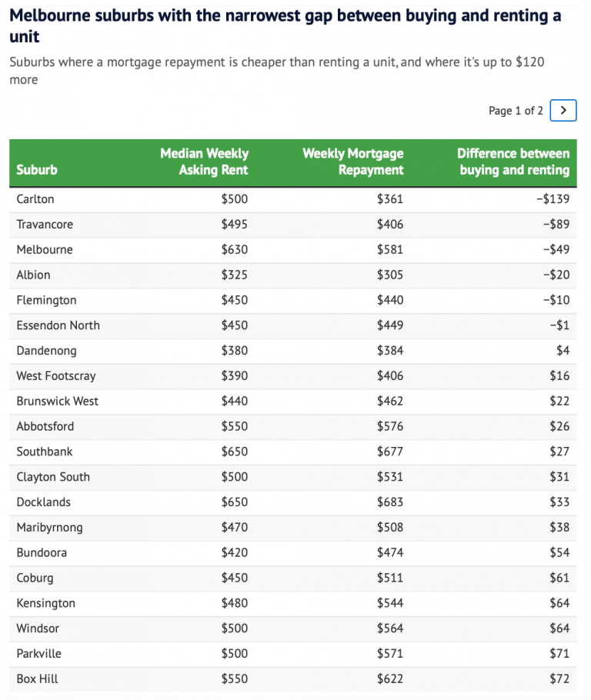Click Melbourne's $630 median rent value
The height and width of the screenshot is (700, 591).
(x=235, y=250)
